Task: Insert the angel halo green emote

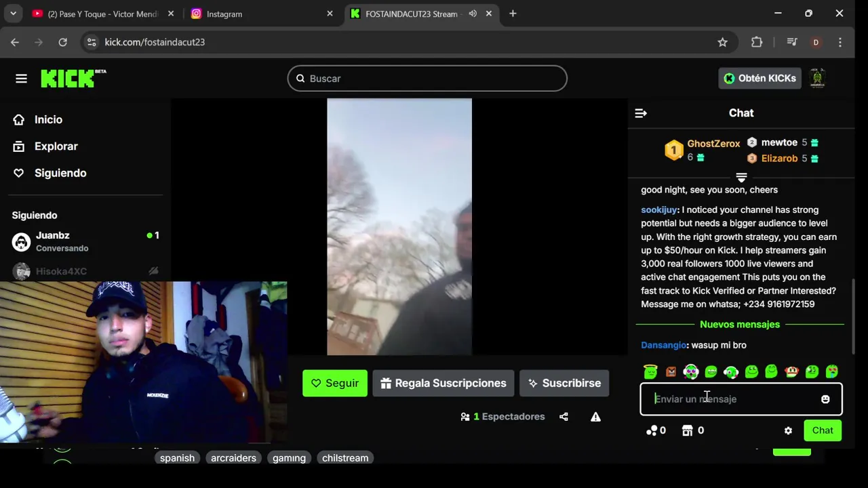Action: coord(650,371)
